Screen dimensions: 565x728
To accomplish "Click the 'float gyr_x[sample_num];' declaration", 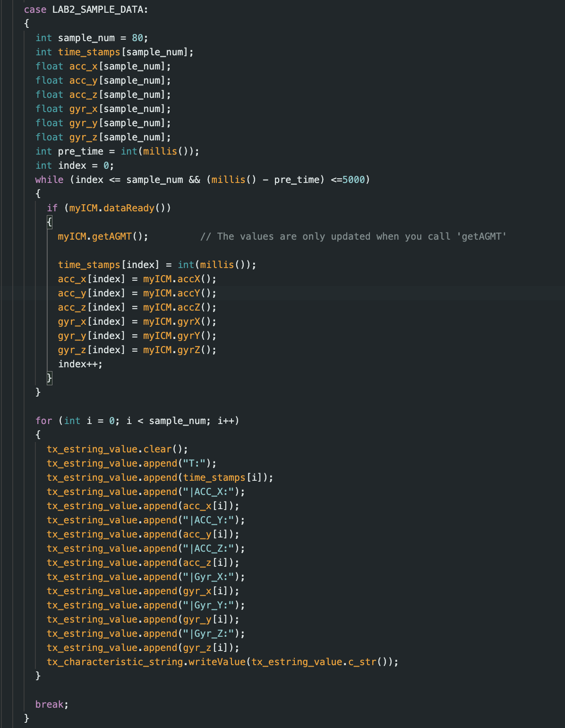I will (103, 109).
